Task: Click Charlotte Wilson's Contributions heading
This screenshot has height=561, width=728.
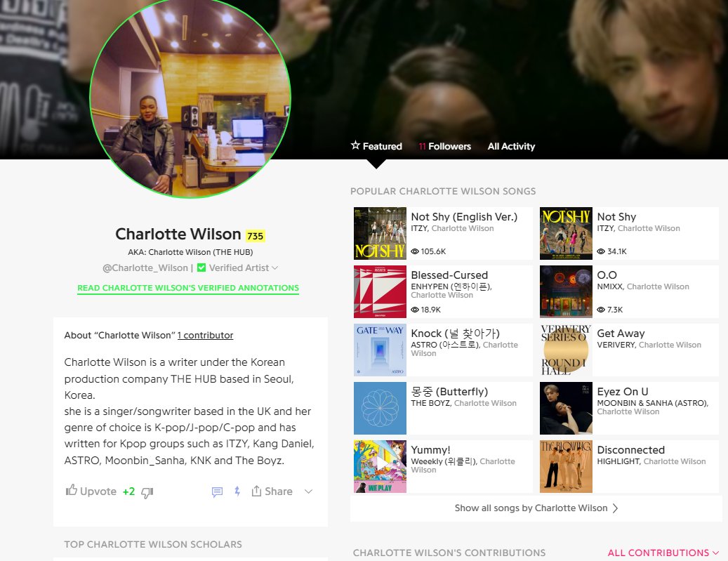Action: pyautogui.click(x=449, y=553)
